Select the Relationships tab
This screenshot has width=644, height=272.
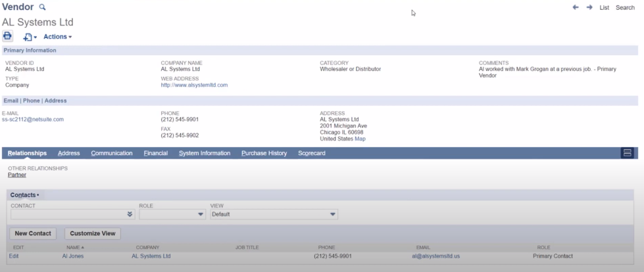27,153
